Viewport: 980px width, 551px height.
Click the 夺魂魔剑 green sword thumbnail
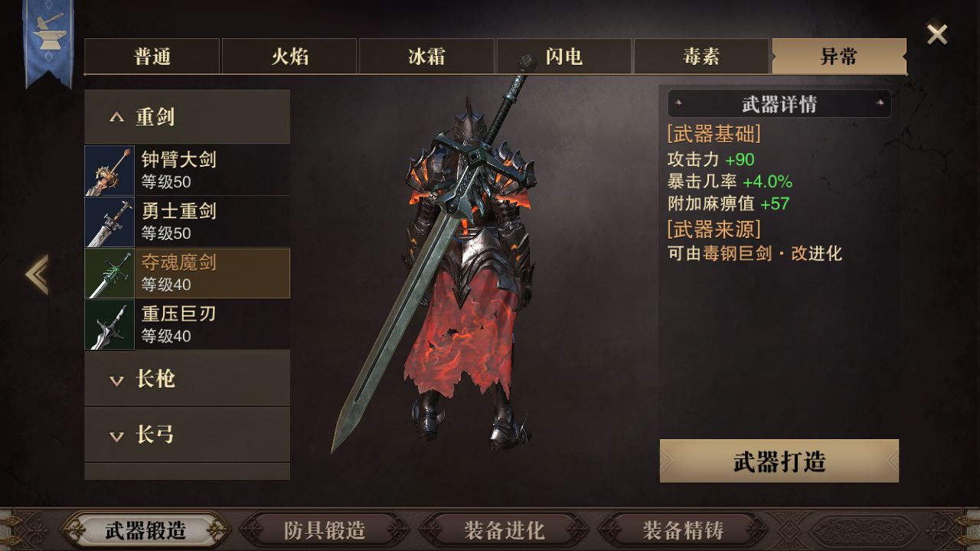click(x=109, y=273)
